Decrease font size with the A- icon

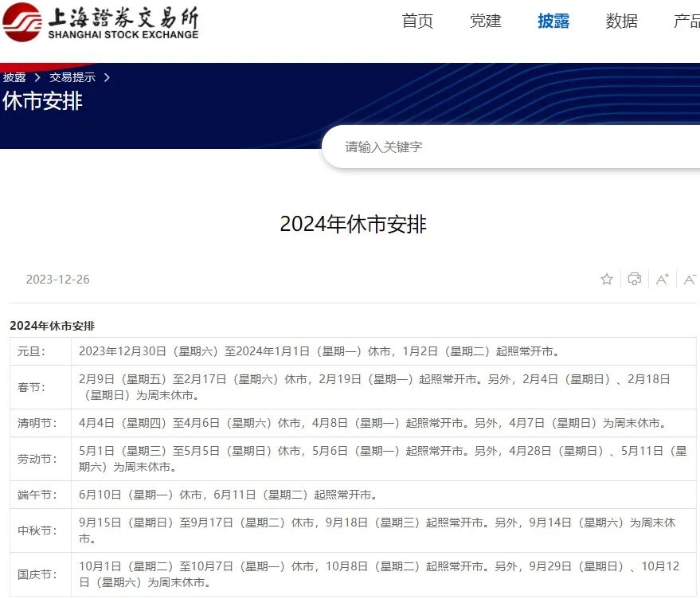pos(690,280)
